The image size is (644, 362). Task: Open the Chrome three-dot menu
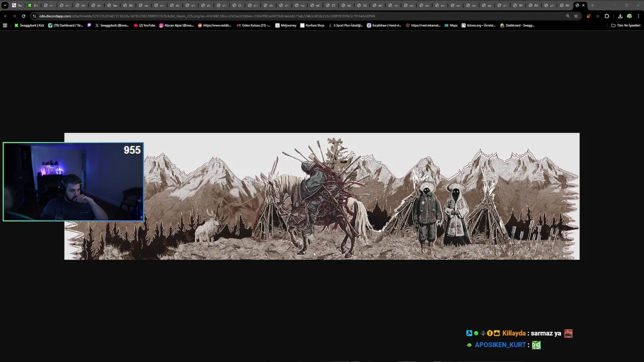pyautogui.click(x=638, y=16)
